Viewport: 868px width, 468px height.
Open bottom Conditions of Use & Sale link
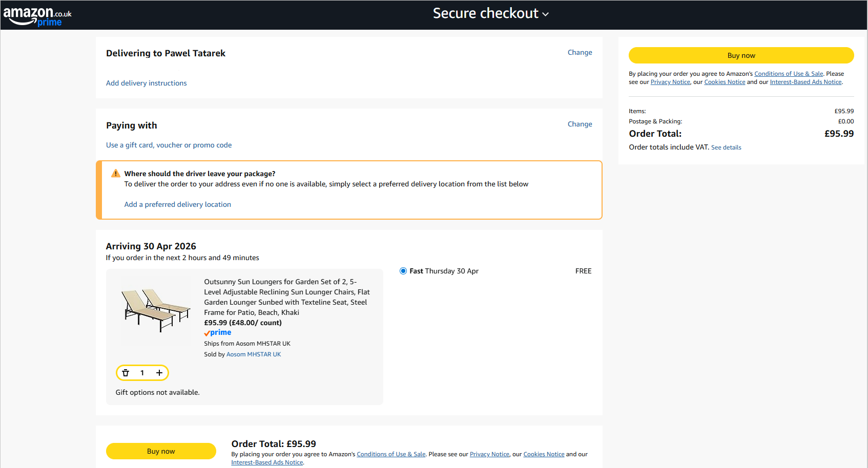pos(391,454)
